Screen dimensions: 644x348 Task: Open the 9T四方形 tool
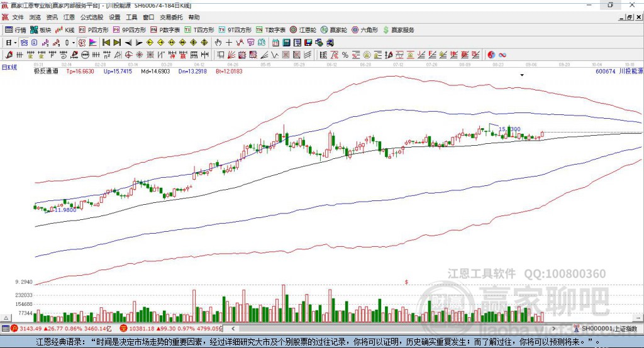[235, 30]
